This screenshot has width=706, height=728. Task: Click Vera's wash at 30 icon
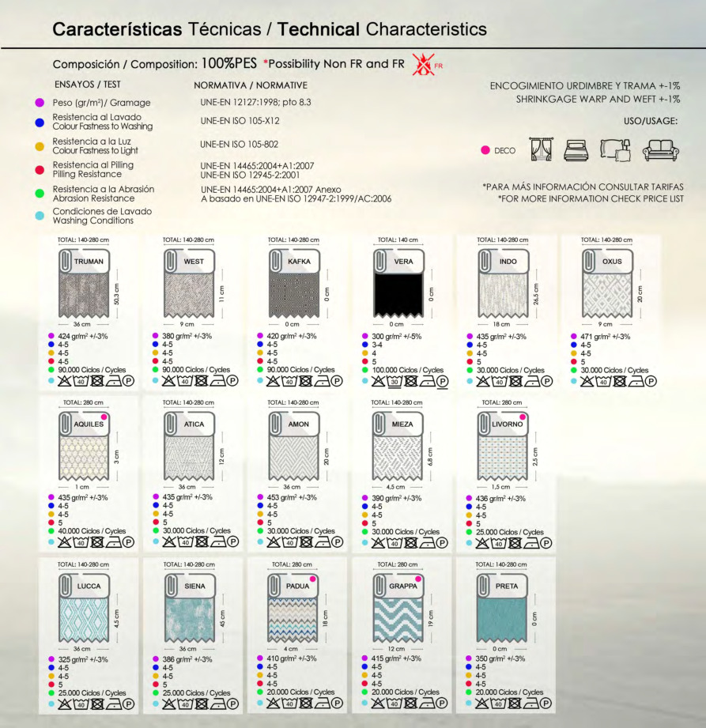tap(395, 382)
